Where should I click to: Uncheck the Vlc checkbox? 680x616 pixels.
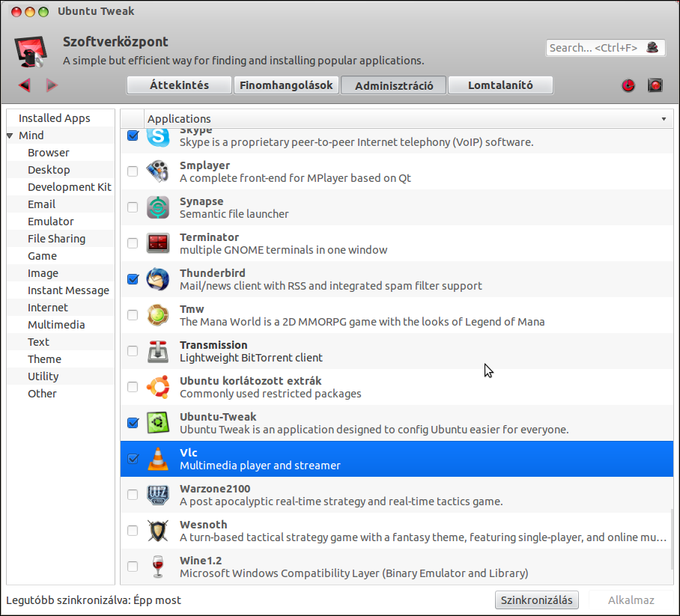[x=133, y=459]
